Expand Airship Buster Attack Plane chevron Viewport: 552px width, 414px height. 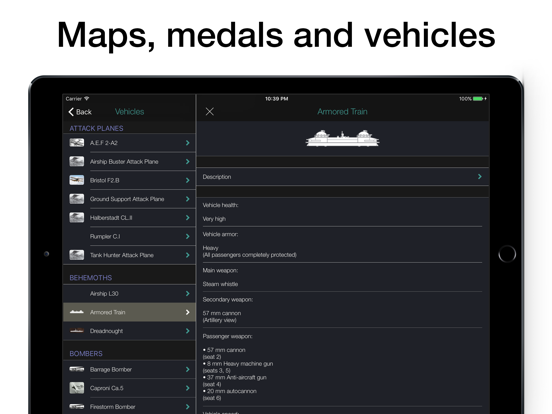pos(188,161)
